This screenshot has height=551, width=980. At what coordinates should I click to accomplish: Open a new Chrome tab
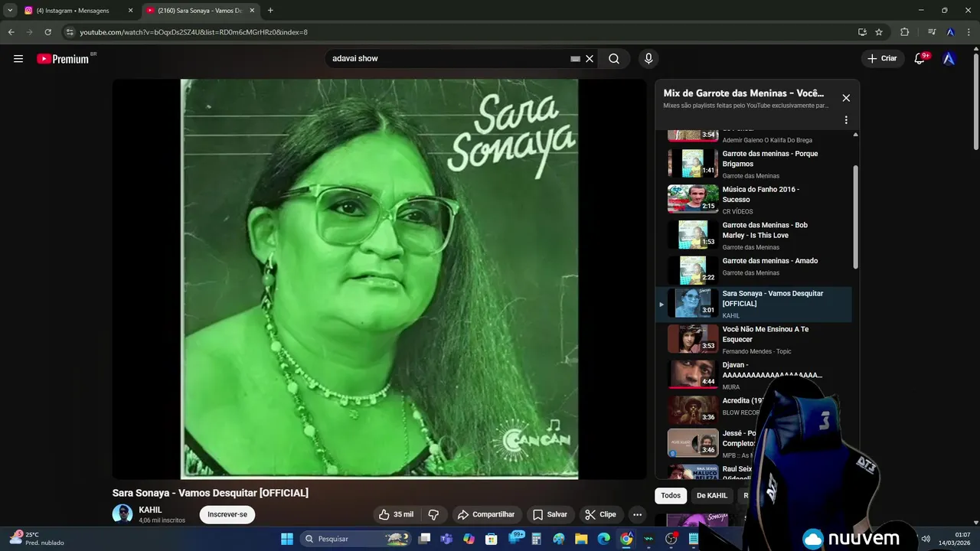tap(270, 11)
